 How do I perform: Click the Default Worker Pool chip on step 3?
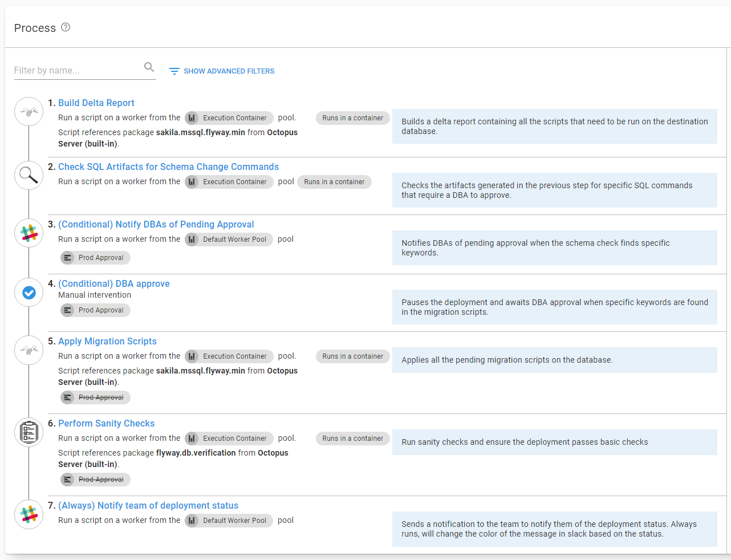point(228,240)
